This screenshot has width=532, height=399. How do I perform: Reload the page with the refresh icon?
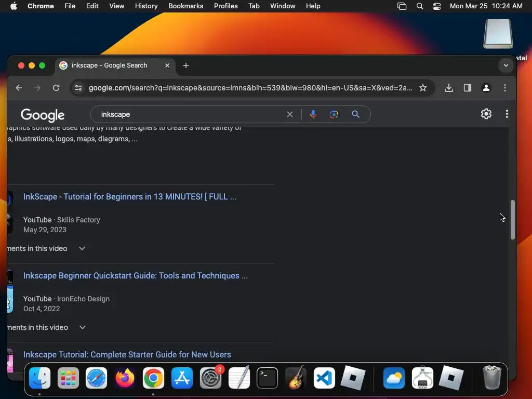(56, 88)
